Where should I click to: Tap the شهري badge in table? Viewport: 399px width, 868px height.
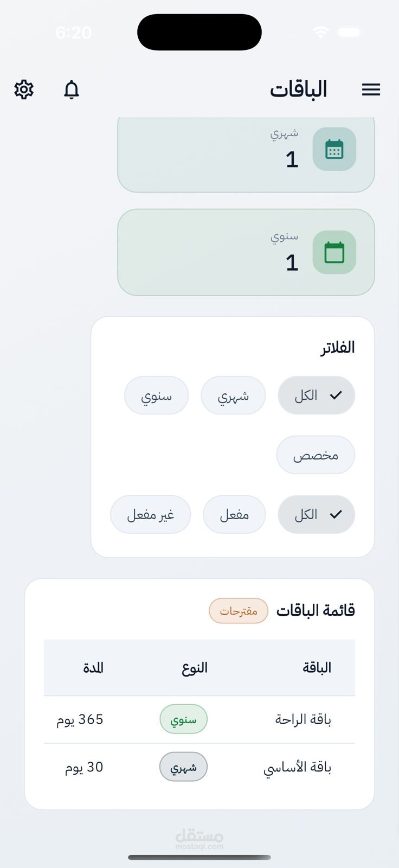(183, 767)
